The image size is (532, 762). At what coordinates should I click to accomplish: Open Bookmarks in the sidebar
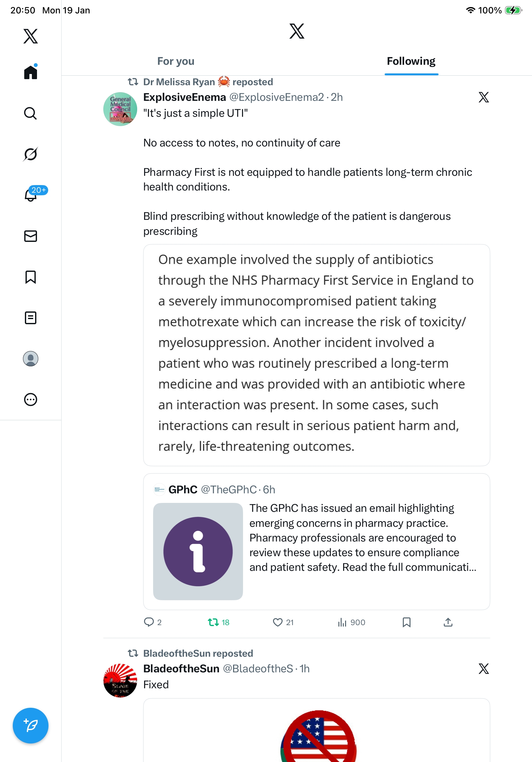pos(31,277)
